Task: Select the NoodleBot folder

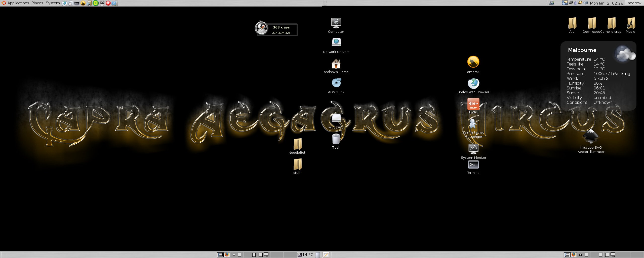Action: [x=297, y=146]
